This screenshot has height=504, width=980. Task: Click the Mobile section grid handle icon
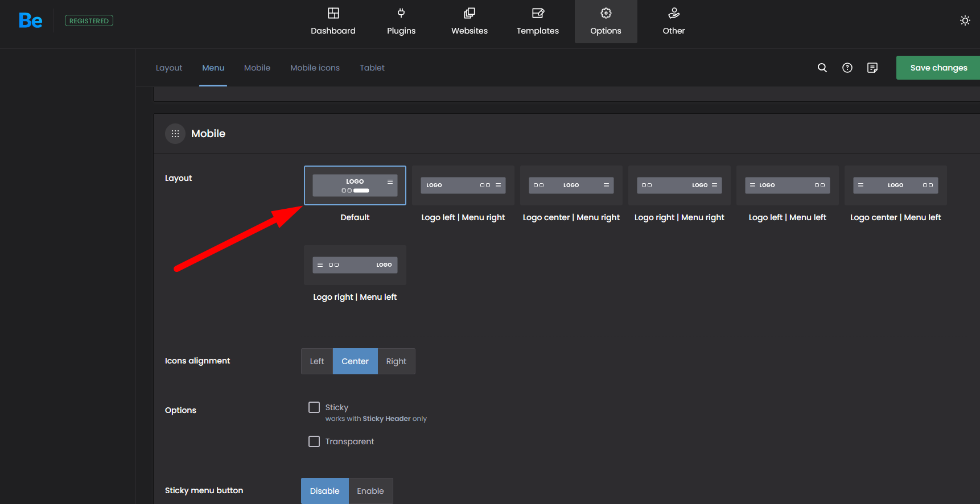click(x=175, y=134)
